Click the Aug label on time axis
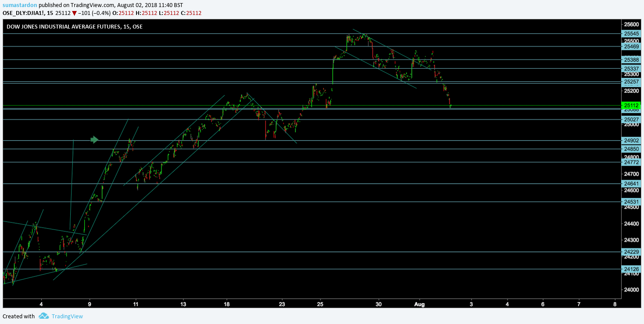This screenshot has width=644, height=324. tap(419, 304)
